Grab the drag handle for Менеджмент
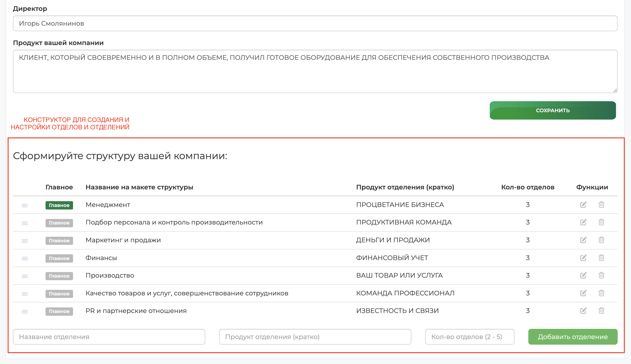 point(25,206)
